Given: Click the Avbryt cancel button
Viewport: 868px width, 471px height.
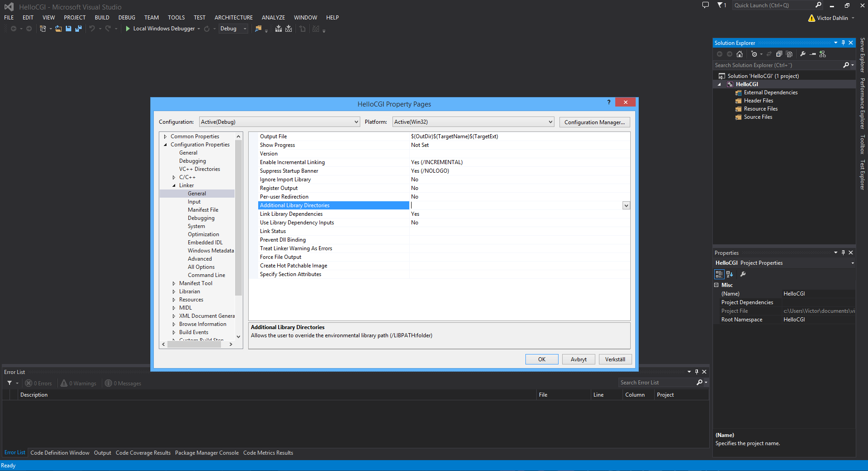Looking at the screenshot, I should (579, 359).
